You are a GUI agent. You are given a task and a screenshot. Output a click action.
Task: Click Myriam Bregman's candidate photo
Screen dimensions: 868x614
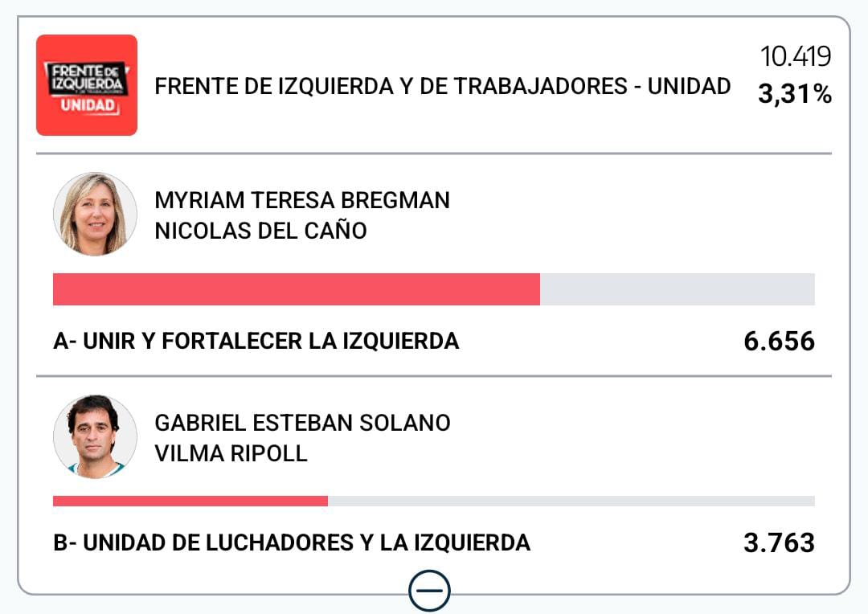coord(95,214)
